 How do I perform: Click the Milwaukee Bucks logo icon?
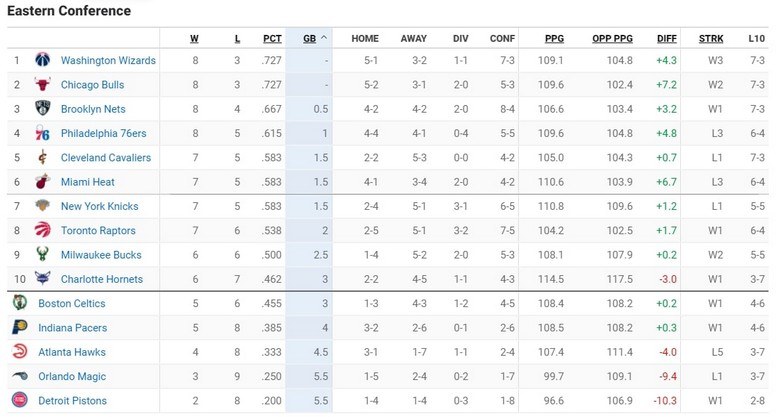coord(42,255)
